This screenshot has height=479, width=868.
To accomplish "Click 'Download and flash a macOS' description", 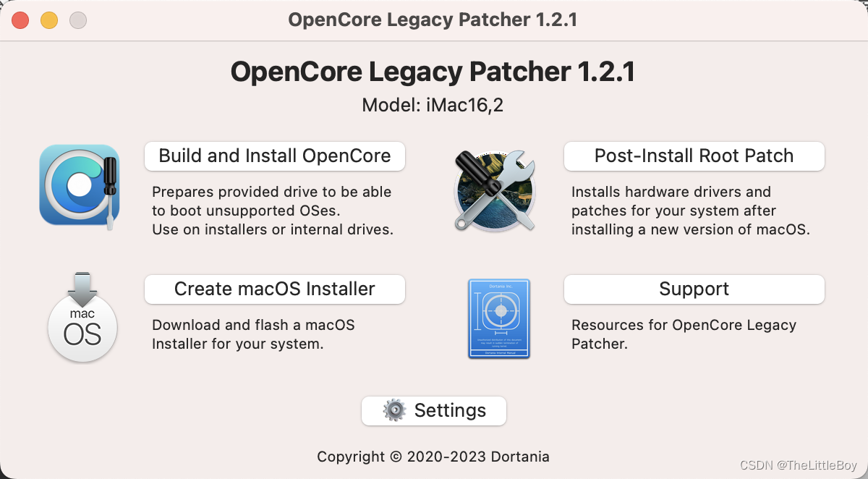I will pos(253,325).
